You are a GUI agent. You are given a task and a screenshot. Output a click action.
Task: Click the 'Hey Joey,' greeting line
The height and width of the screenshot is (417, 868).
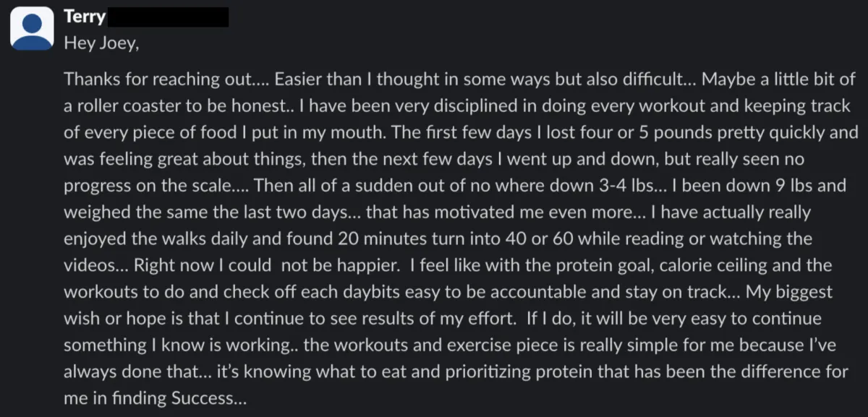[x=101, y=43]
